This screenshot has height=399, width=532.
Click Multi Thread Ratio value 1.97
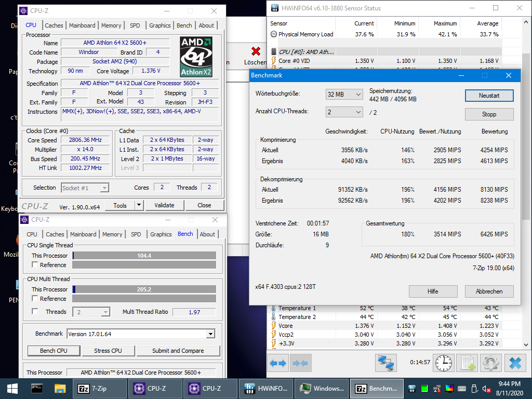coord(194,312)
